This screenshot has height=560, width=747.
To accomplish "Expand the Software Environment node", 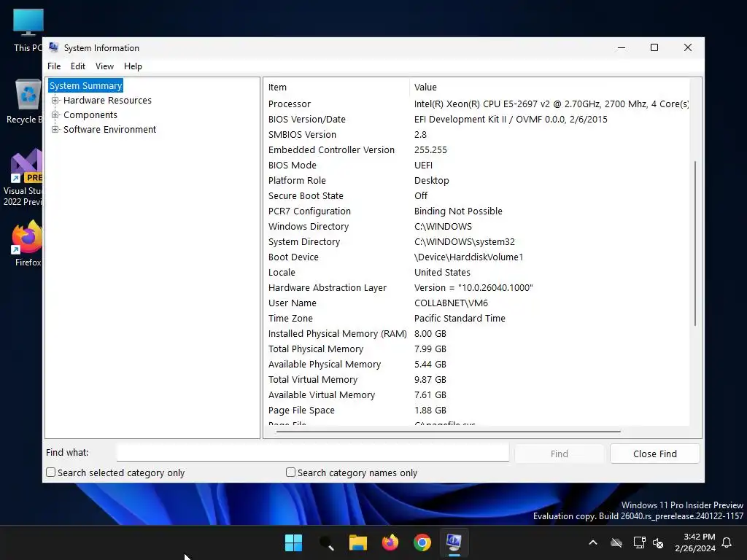I will pyautogui.click(x=55, y=130).
